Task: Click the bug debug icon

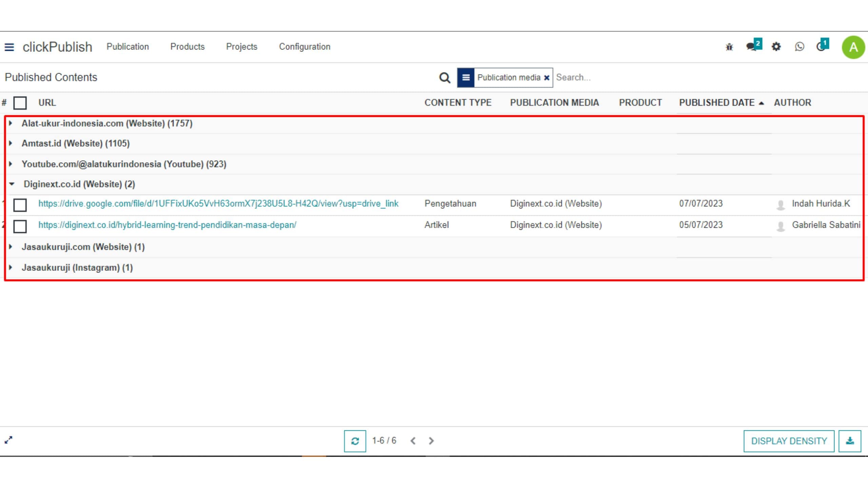Action: pyautogui.click(x=729, y=47)
